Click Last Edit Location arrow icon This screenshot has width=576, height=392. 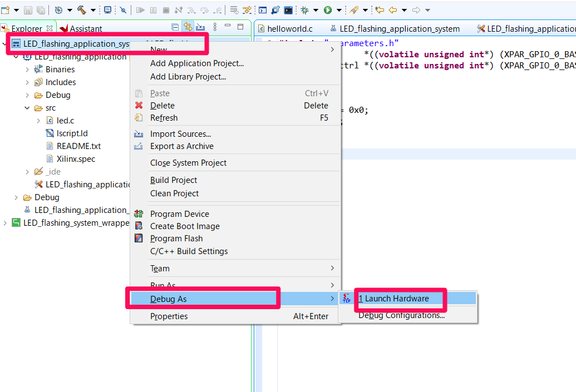click(380, 10)
